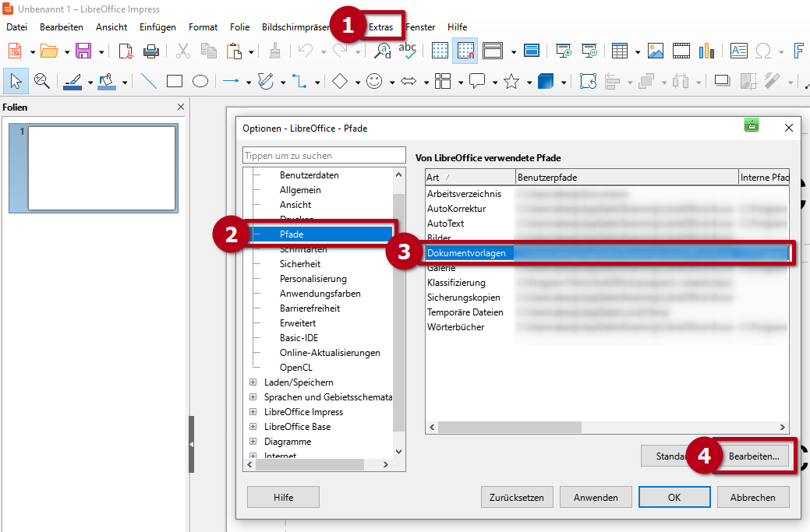The height and width of the screenshot is (532, 810).
Task: Toggle the Display Grid button
Action: 440,51
